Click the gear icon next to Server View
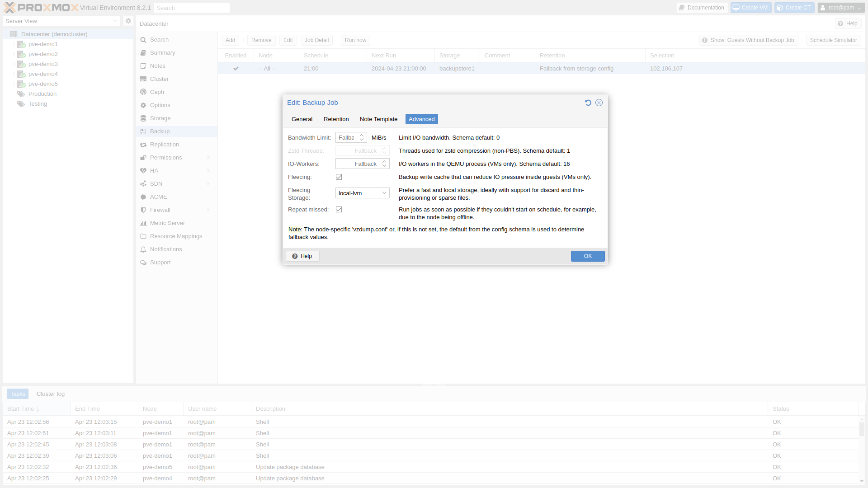The height and width of the screenshot is (488, 868). click(128, 21)
